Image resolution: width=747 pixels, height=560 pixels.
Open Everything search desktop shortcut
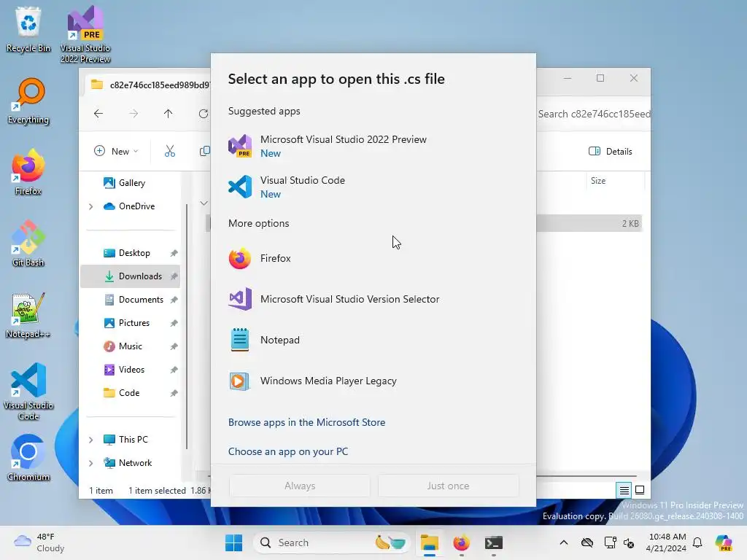pos(28,101)
